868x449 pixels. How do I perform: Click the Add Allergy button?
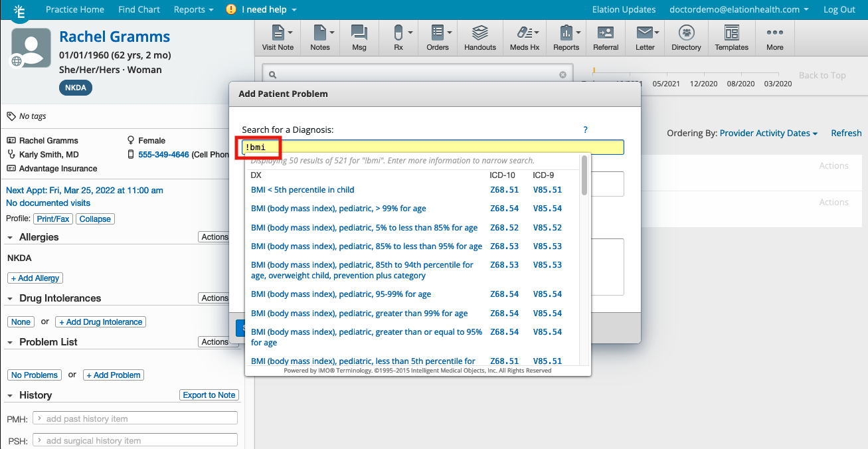[35, 278]
